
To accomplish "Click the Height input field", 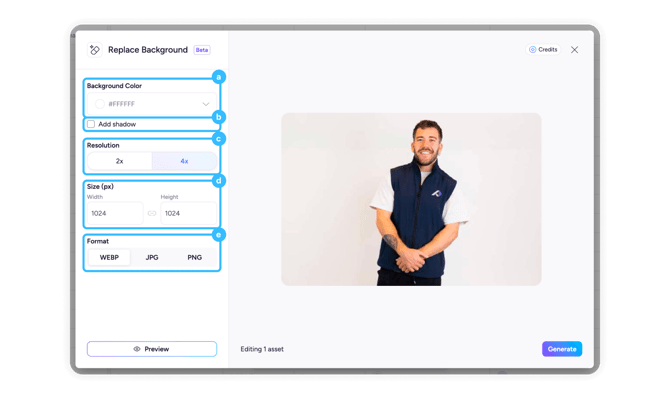I will coord(188,213).
